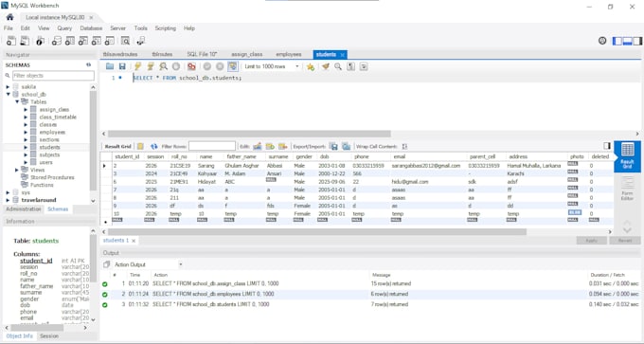Open the find panel magnifier icon
The height and width of the screenshot is (344, 644).
338,66
